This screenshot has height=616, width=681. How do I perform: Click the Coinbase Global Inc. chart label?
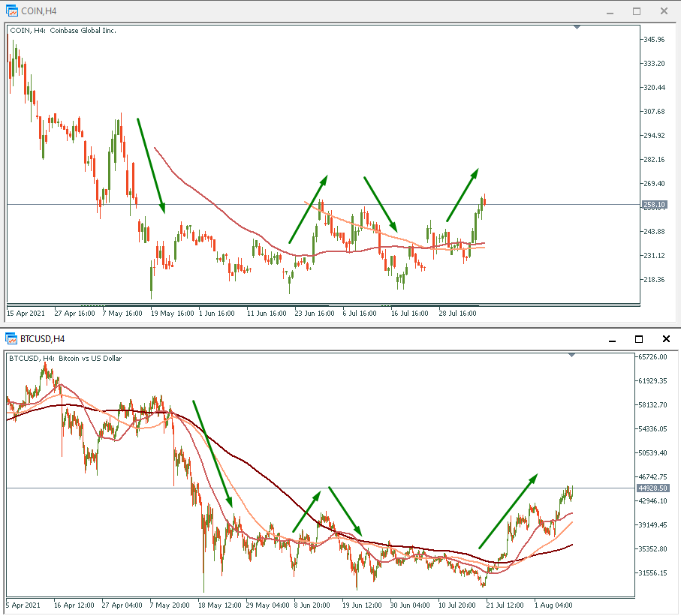(83, 30)
